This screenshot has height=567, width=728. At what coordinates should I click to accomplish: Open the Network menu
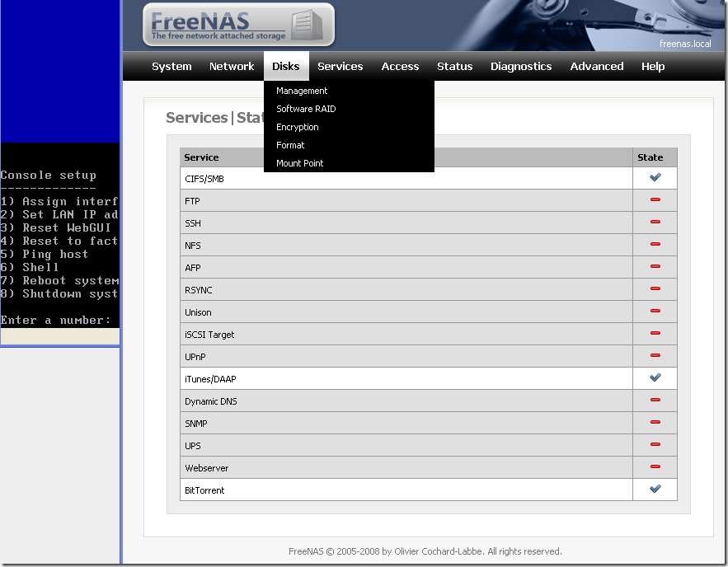tap(232, 67)
